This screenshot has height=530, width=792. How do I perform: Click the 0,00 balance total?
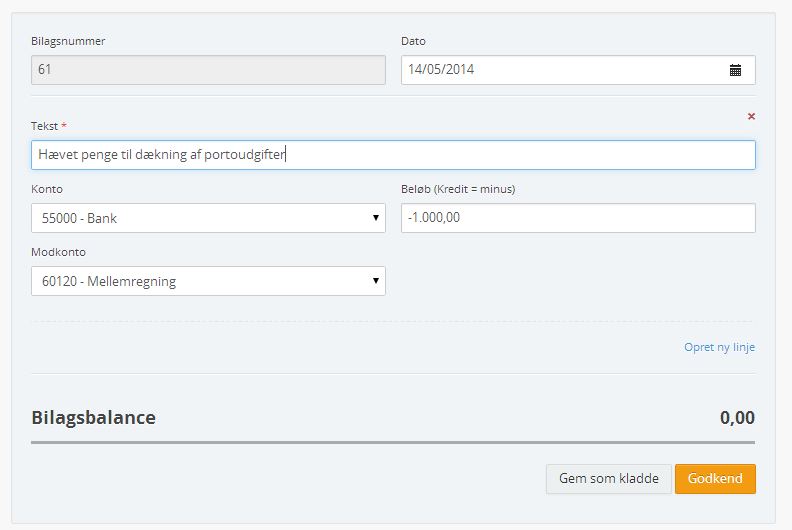point(737,418)
